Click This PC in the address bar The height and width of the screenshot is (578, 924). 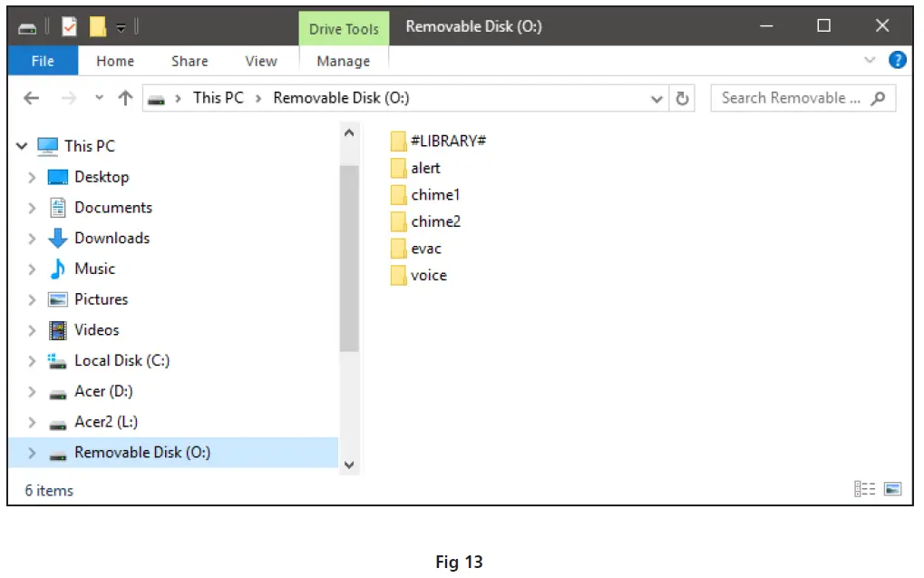click(x=218, y=98)
